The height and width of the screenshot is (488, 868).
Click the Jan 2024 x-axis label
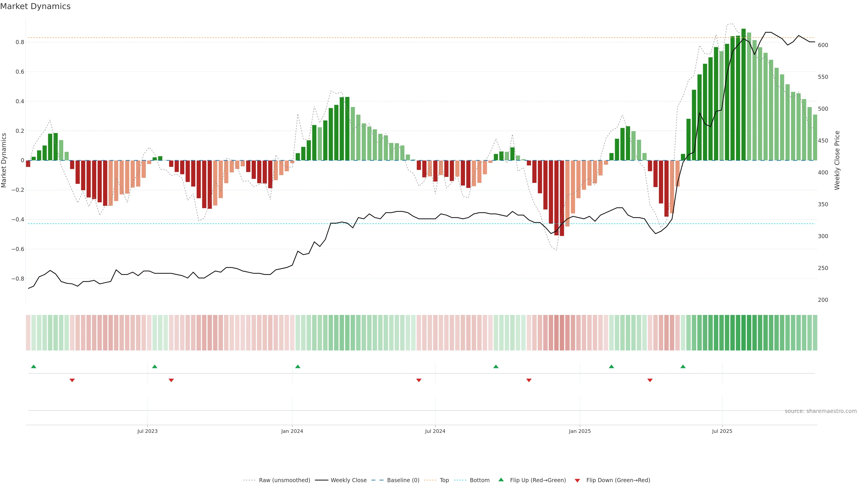click(x=292, y=431)
